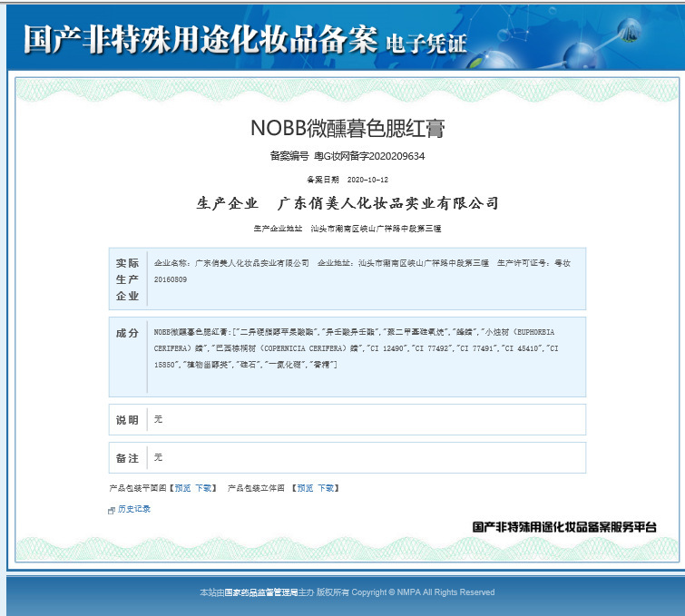685x616 pixels.
Task: Preview the 产品包装平面图 image via 预览
Action: point(182,488)
